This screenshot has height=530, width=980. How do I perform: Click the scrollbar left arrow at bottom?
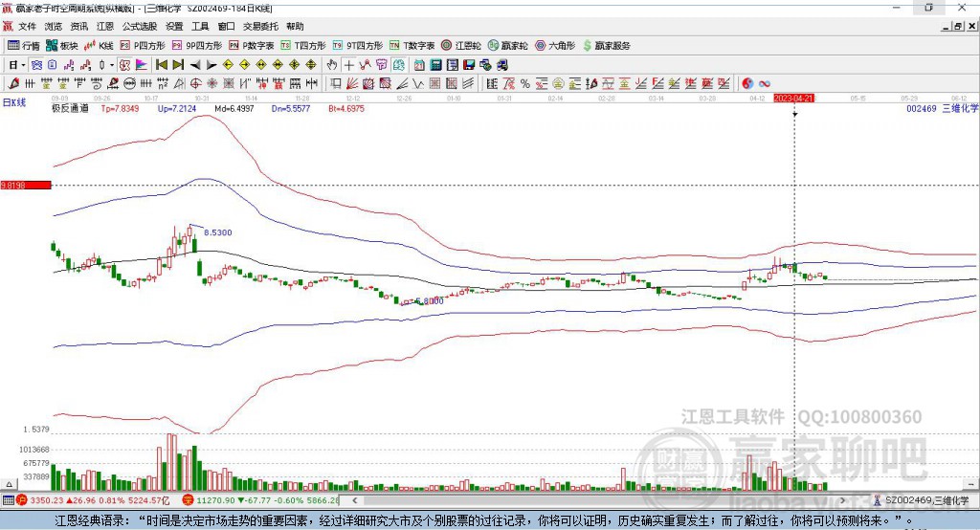tap(355, 500)
